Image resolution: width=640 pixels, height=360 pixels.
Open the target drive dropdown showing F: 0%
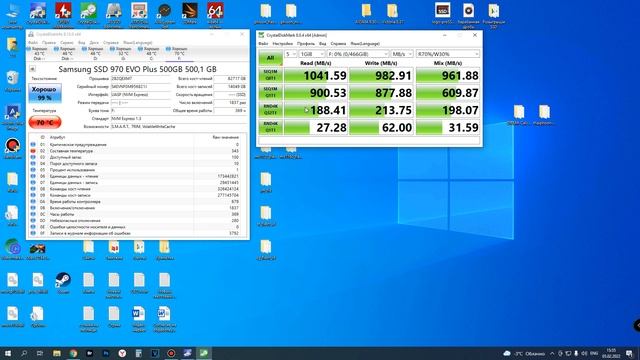coord(358,54)
